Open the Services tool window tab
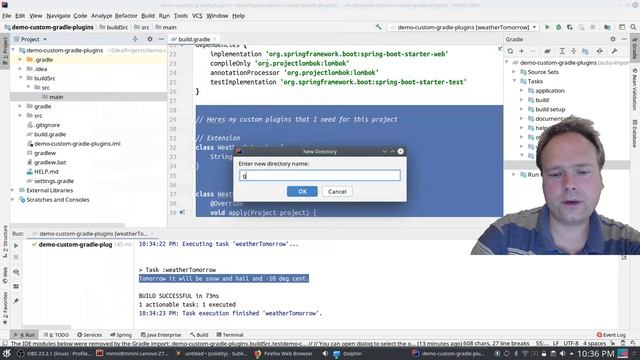The height and width of the screenshot is (360, 640). click(89, 335)
